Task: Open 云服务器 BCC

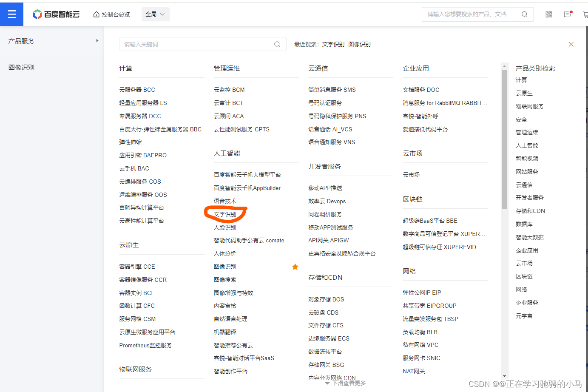Action: [x=137, y=90]
